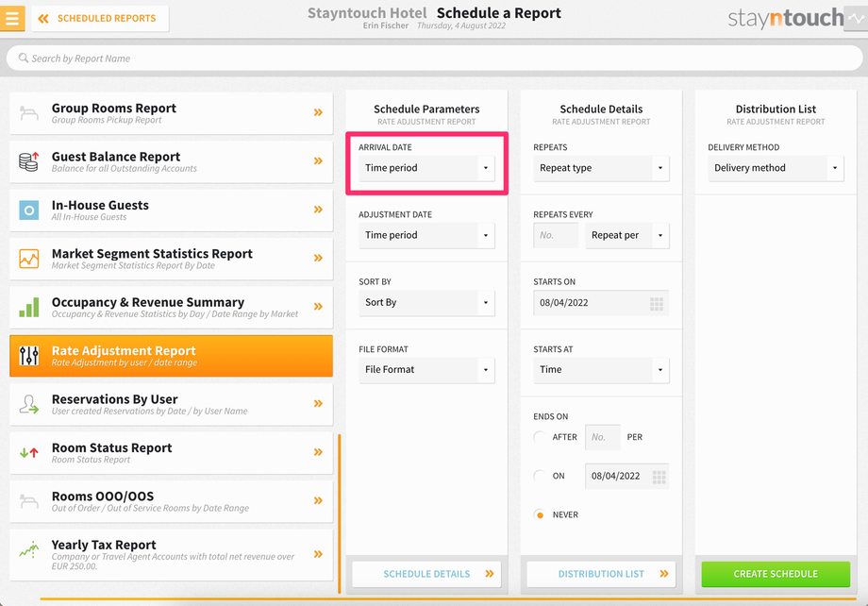The image size is (868, 606).
Task: Click the 'Erin Fischer' user name
Action: (386, 26)
